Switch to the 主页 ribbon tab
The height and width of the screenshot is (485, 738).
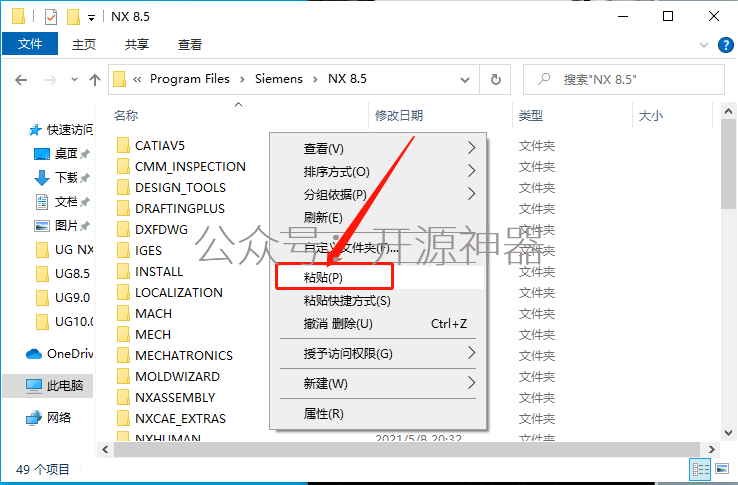point(84,44)
